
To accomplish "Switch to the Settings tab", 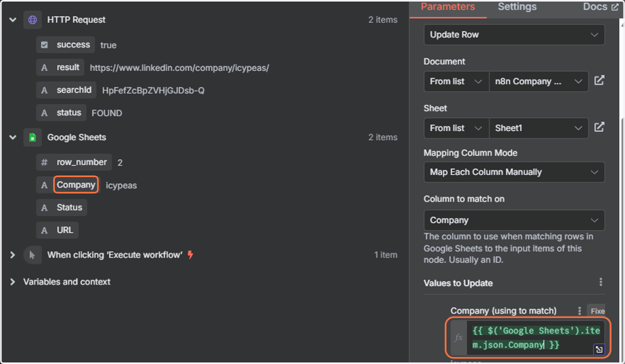I will coord(517,7).
